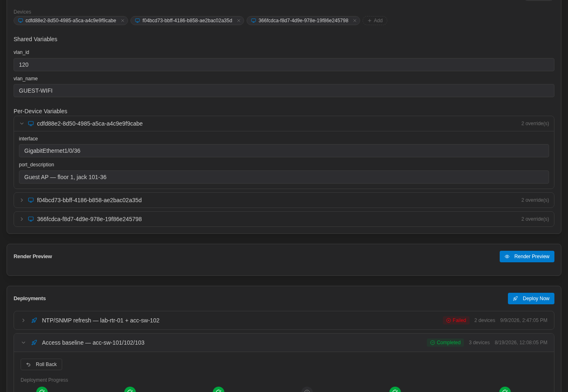Screen dimensions: 568x392
Task: Remove device chip cdfd88e2-8d50-4985-a5ca-a4c9e9f9cabe
Action: pyautogui.click(x=123, y=21)
